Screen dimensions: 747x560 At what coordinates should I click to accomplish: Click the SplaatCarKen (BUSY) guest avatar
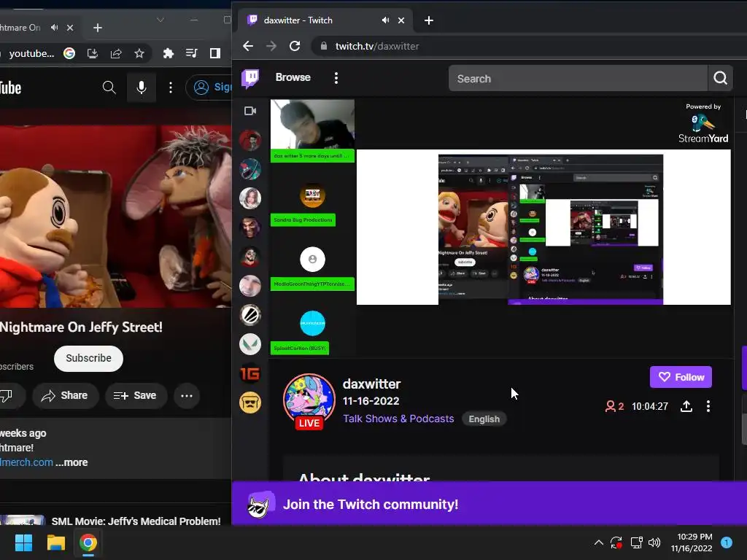(312, 323)
